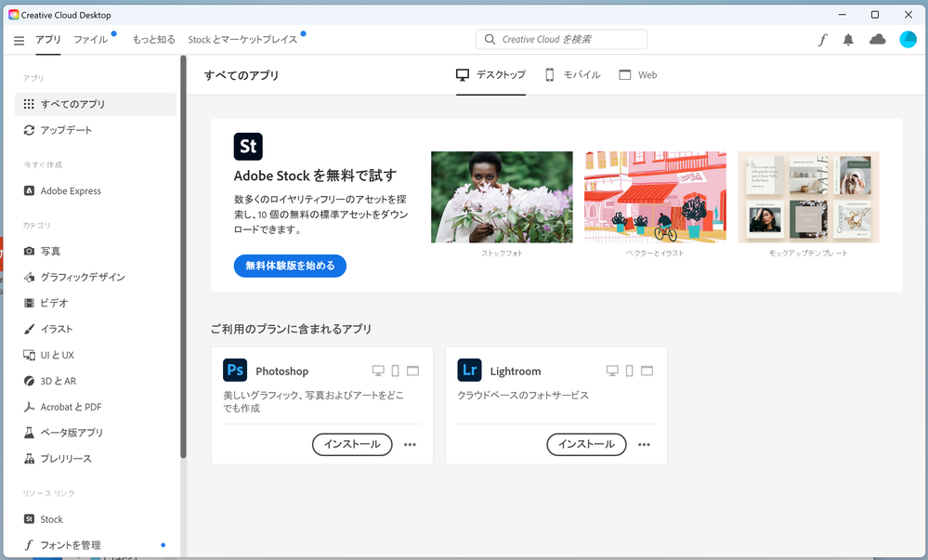Screen dimensions: 928x560
Task: Open more options for Photoshop
Action: point(411,445)
